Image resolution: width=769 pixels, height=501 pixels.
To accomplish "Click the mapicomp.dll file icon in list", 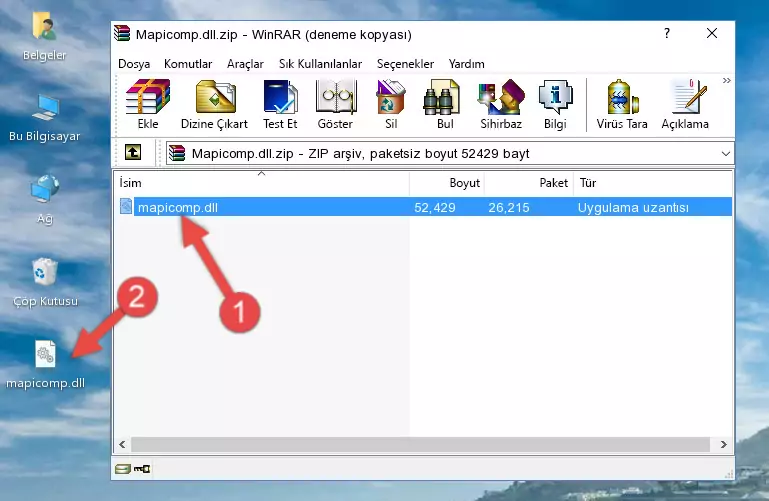I will pyautogui.click(x=126, y=206).
